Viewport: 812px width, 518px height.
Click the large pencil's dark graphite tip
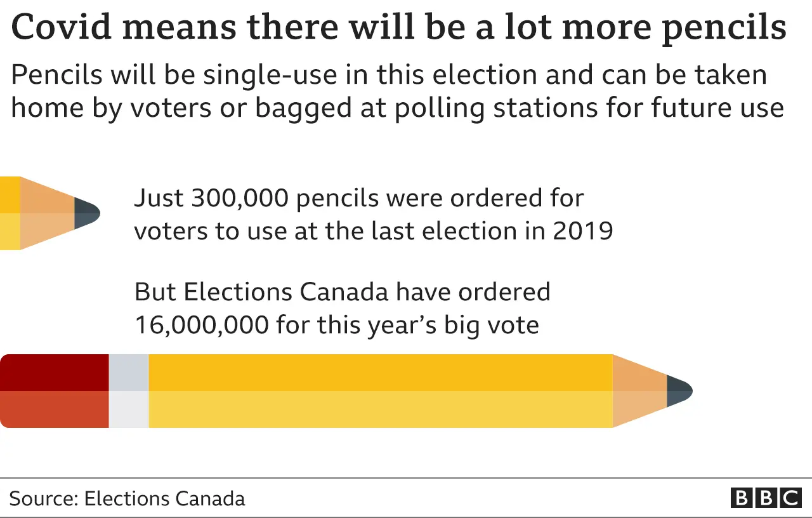(679, 391)
